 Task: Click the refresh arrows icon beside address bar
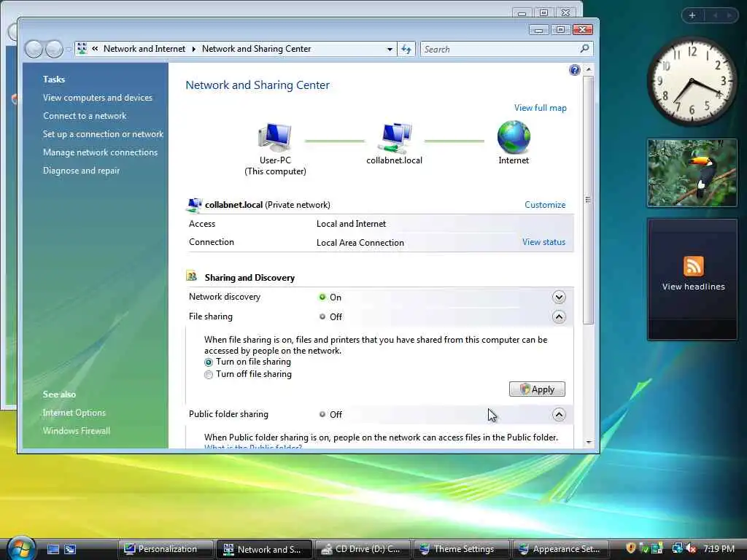click(x=406, y=49)
